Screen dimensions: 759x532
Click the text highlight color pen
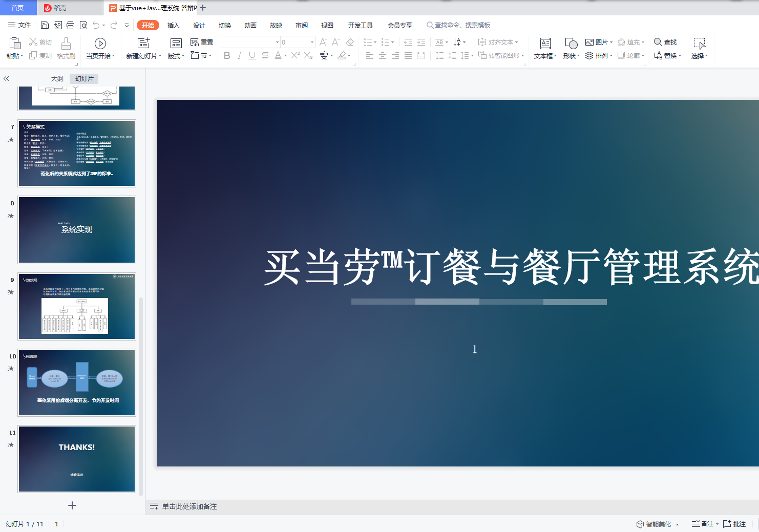(342, 55)
